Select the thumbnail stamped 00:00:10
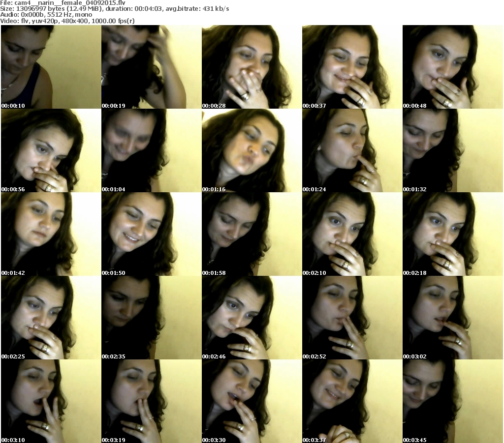Screen dimensions: 504x443 tap(51, 67)
